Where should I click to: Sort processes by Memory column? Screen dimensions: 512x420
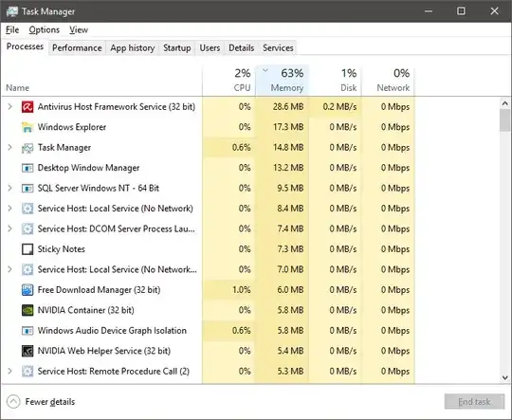(x=282, y=81)
